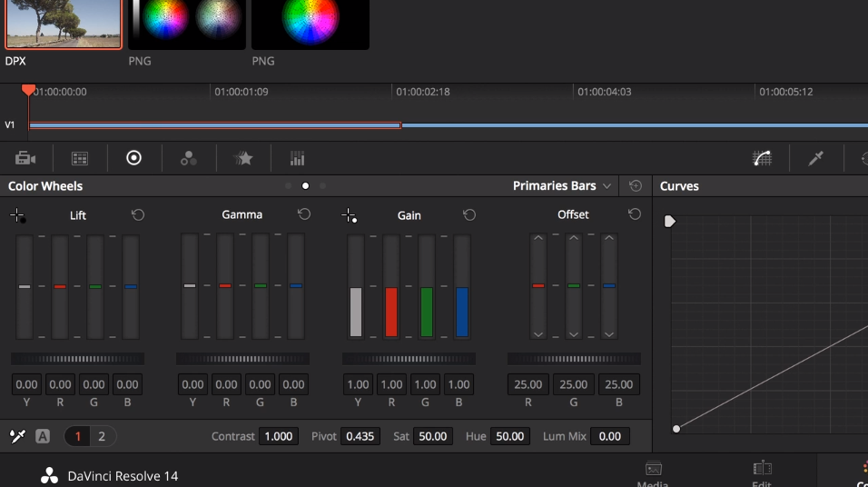Switch to the Edit page
The image size is (868, 487).
click(762, 474)
